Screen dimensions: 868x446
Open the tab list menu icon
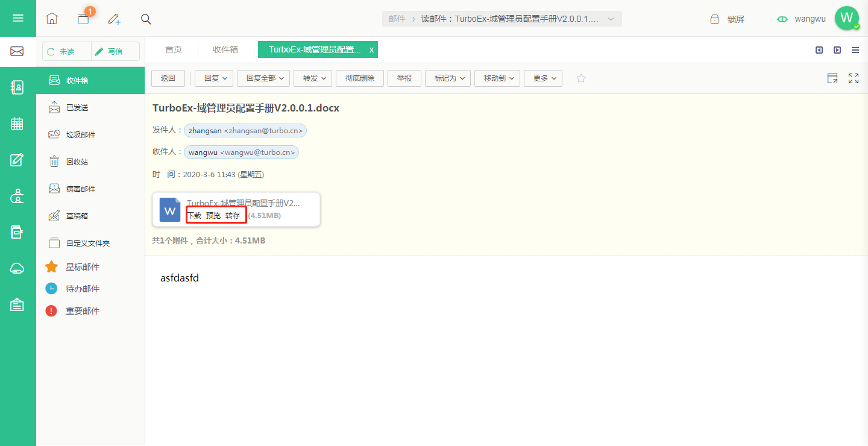pos(855,50)
